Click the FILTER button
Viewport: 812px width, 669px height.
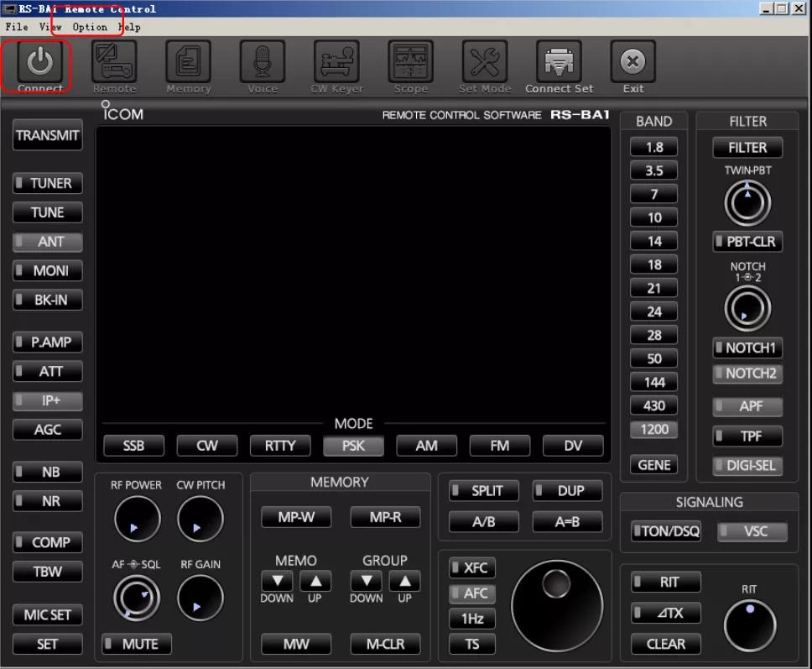747,148
